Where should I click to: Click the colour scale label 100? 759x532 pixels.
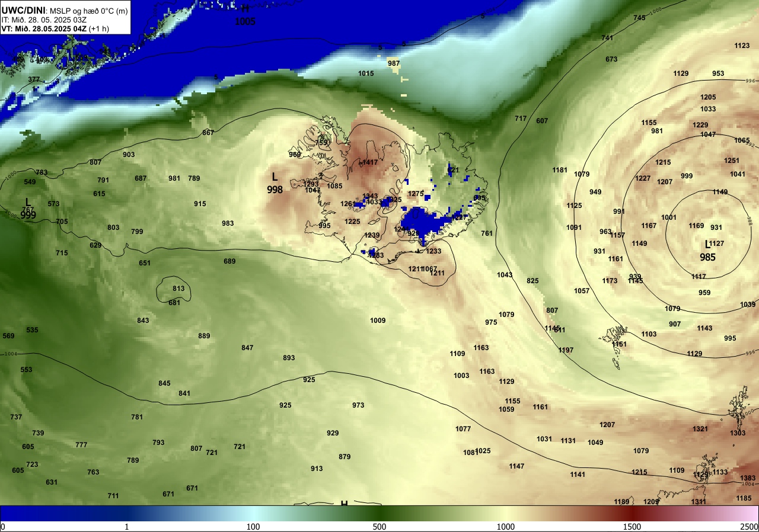click(x=253, y=527)
